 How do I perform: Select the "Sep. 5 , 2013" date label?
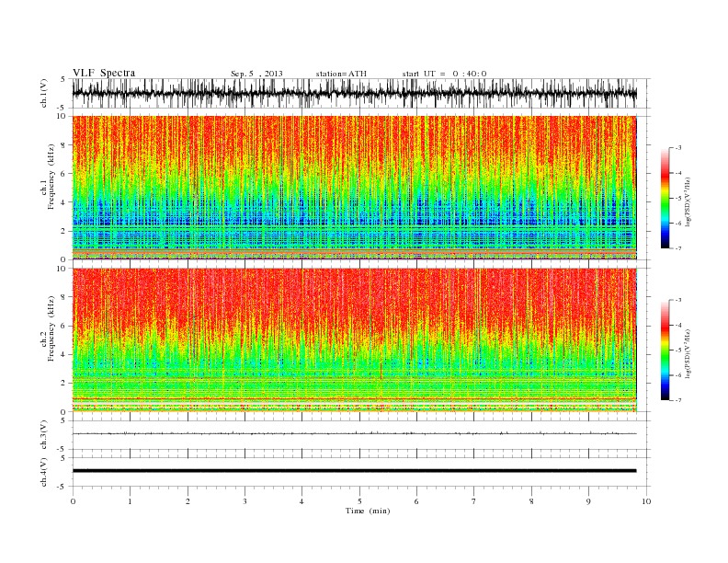point(256,74)
